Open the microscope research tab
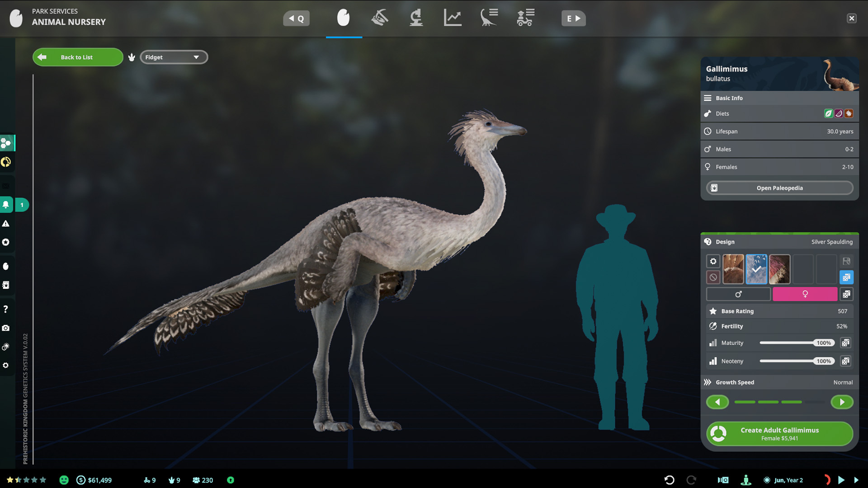The image size is (868, 488). click(x=416, y=18)
